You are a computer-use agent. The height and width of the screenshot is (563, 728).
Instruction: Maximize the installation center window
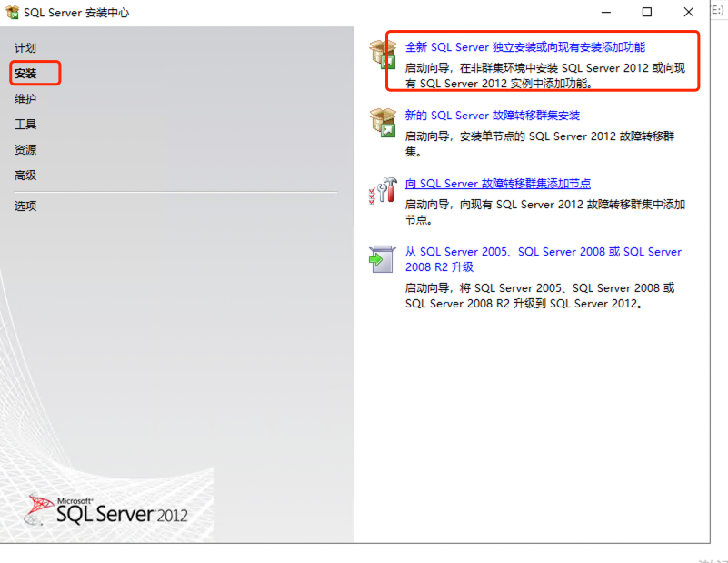pos(646,13)
